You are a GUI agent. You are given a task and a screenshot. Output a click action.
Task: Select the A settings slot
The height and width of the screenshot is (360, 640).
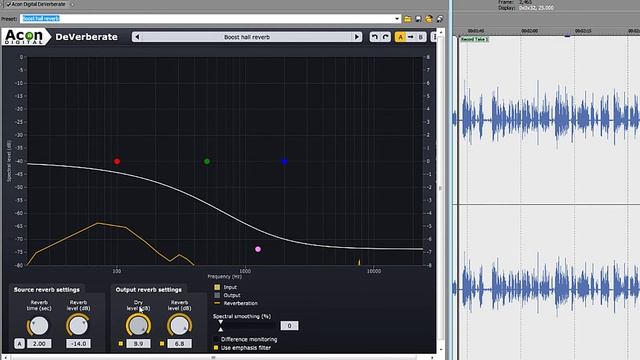point(400,37)
